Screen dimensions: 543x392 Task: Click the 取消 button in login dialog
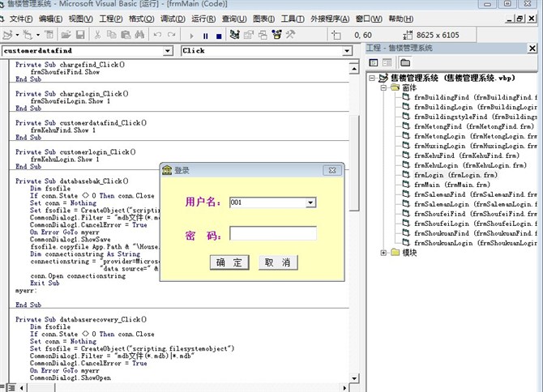click(278, 262)
